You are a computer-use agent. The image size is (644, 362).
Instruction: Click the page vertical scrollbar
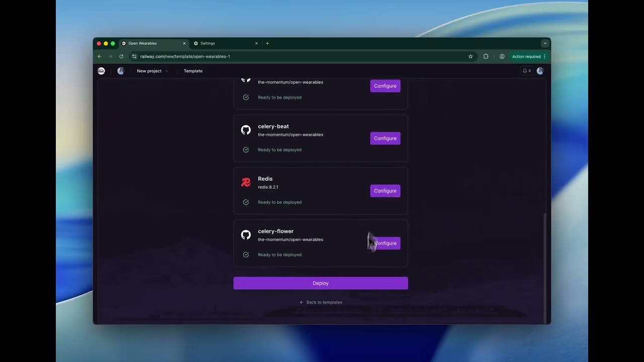coord(544,268)
